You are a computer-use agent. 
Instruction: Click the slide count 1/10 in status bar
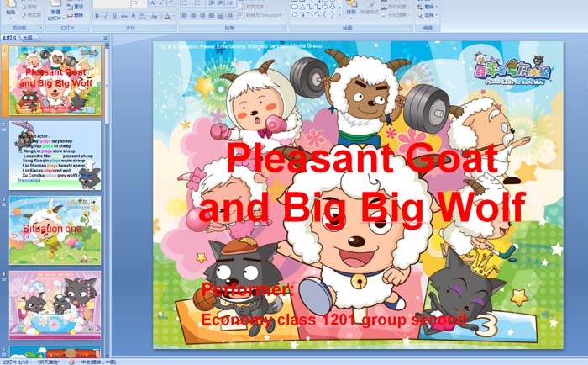pyautogui.click(x=15, y=362)
